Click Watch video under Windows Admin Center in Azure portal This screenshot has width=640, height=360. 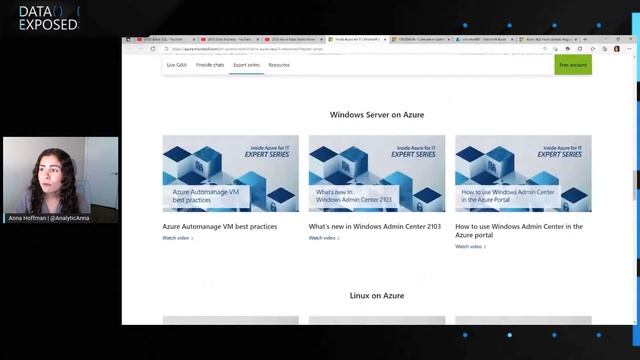(470, 247)
